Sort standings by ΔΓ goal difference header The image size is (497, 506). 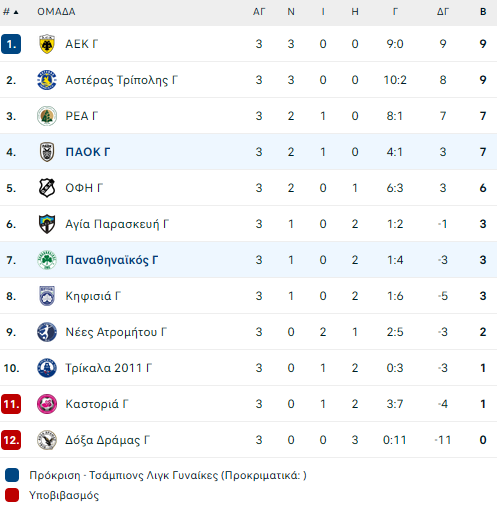[443, 12]
